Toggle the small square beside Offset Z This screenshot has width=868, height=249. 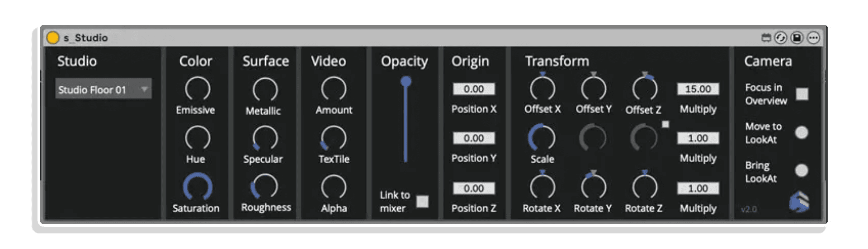click(665, 124)
